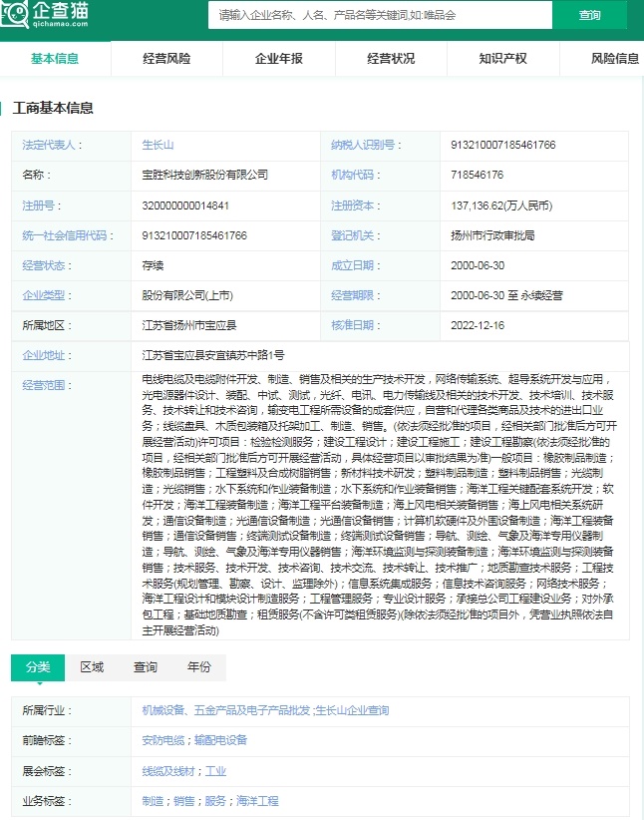This screenshot has height=820, width=644.
Task: Select taxpayer ID 913210007185461766 in 纳税人识别号 row
Action: click(x=502, y=145)
